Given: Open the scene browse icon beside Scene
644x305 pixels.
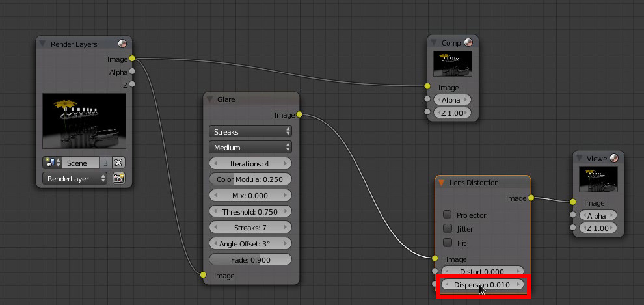Looking at the screenshot, I should click(x=51, y=163).
